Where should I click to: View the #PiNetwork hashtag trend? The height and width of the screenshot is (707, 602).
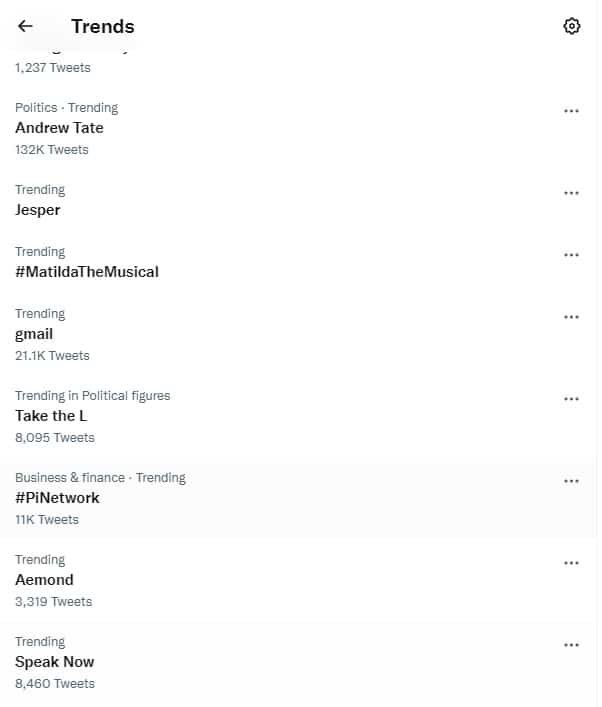pos(58,498)
